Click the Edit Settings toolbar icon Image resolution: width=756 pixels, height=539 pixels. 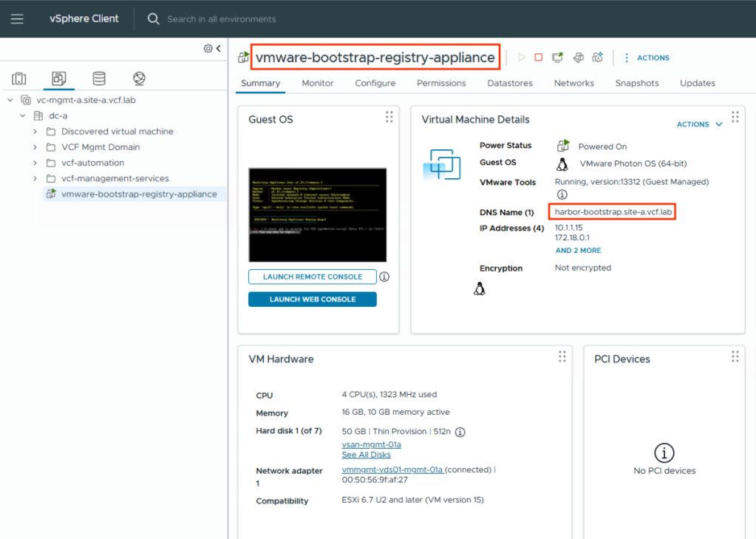pos(578,58)
